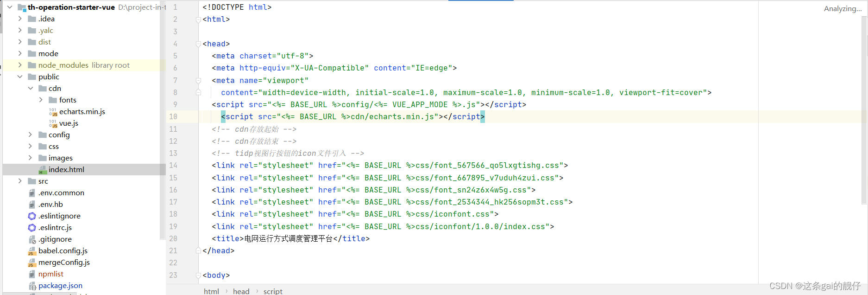The image size is (868, 295).
Task: Expand the images folder arrow
Action: (31, 158)
